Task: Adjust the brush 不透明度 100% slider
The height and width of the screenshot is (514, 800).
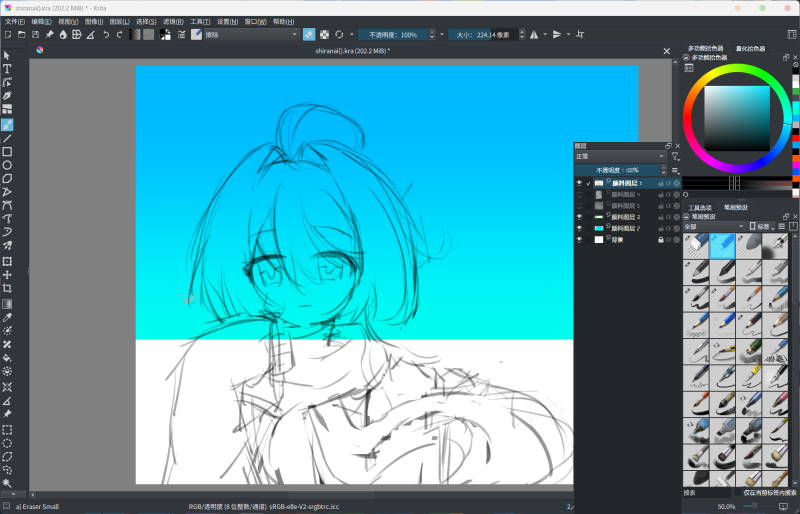Action: coord(393,35)
